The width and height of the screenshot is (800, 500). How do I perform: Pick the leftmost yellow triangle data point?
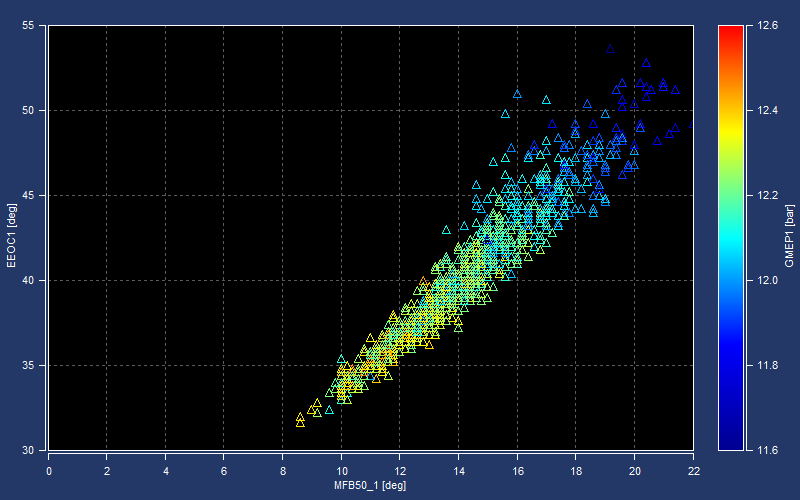tap(300, 419)
